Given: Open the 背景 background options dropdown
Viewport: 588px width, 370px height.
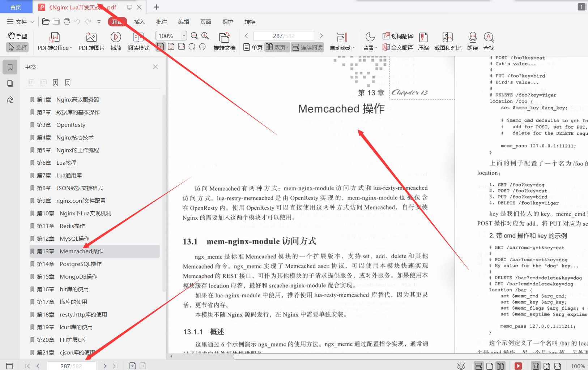Looking at the screenshot, I should [370, 41].
